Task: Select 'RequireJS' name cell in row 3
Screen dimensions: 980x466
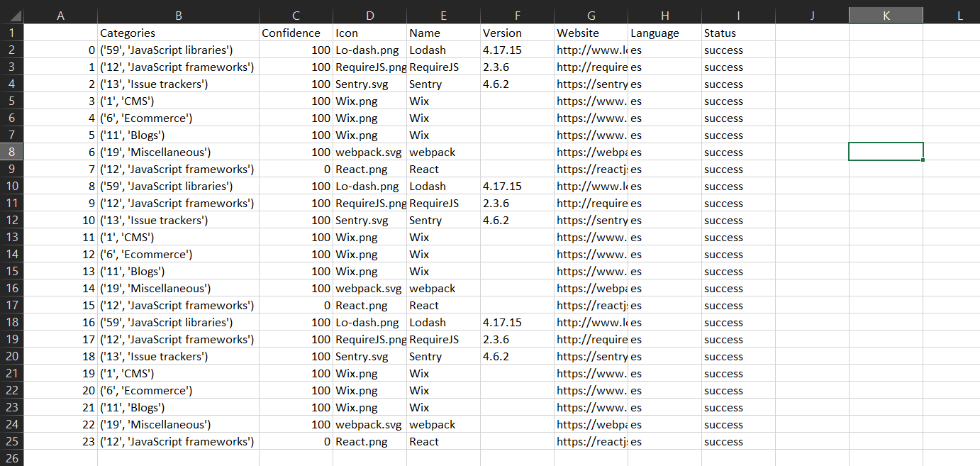Action: [x=443, y=67]
